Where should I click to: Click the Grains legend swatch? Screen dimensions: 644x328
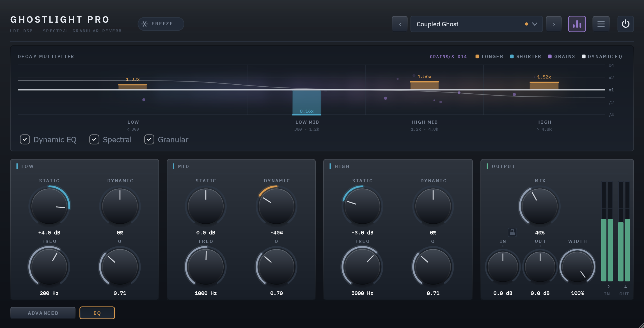coord(550,57)
